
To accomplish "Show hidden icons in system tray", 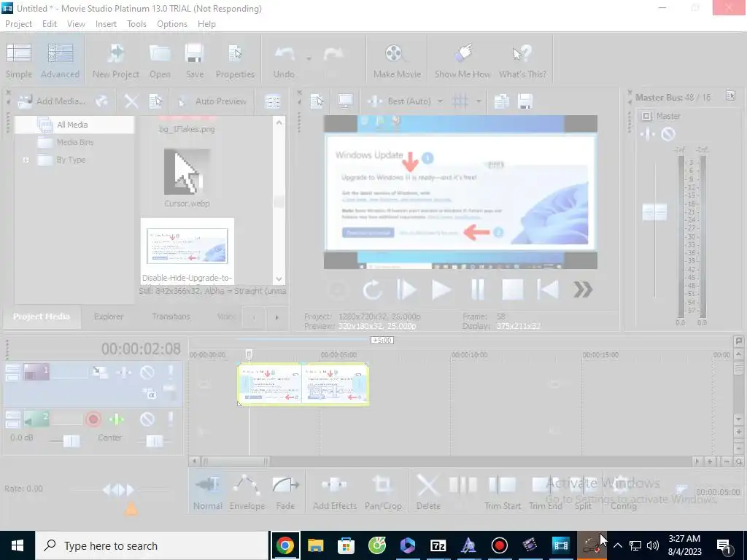I will (x=617, y=545).
